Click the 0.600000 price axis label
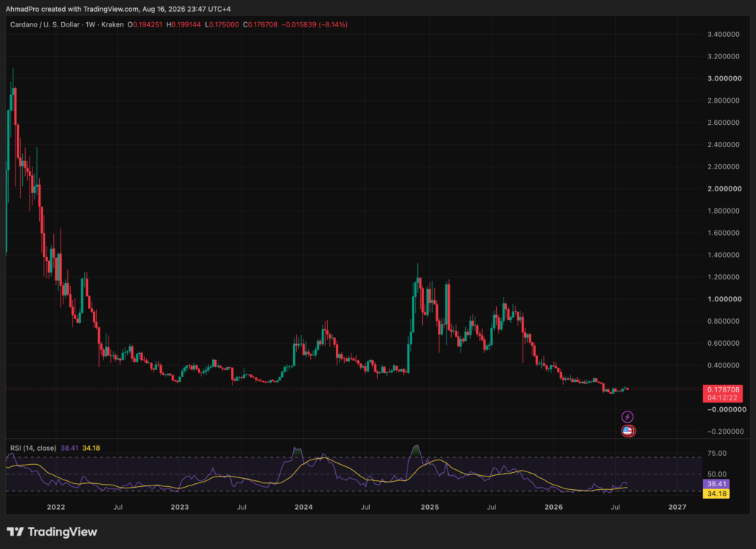This screenshot has height=549, width=756. (724, 344)
